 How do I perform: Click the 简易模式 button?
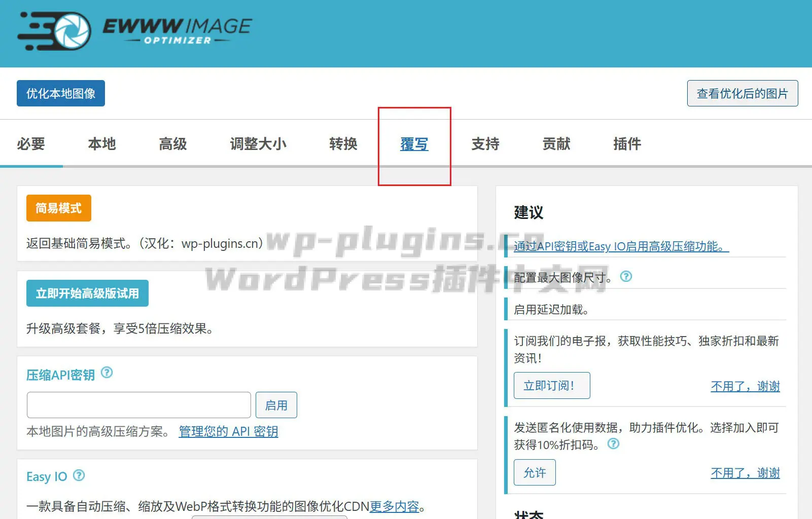click(58, 208)
